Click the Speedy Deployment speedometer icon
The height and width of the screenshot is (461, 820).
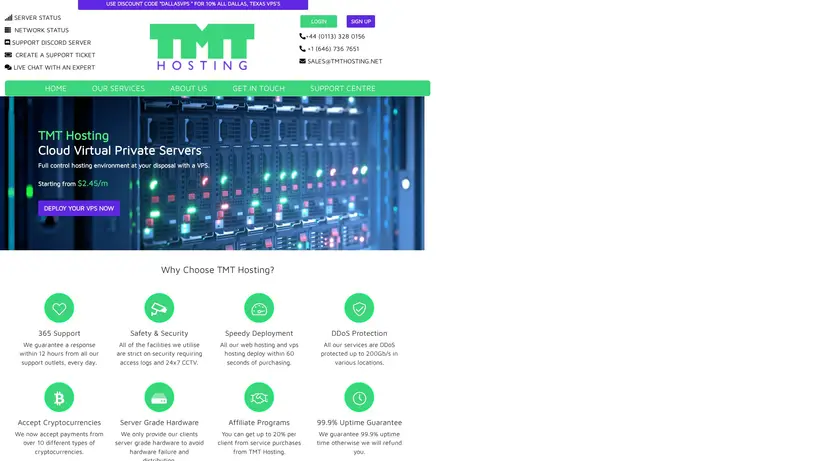click(x=259, y=308)
